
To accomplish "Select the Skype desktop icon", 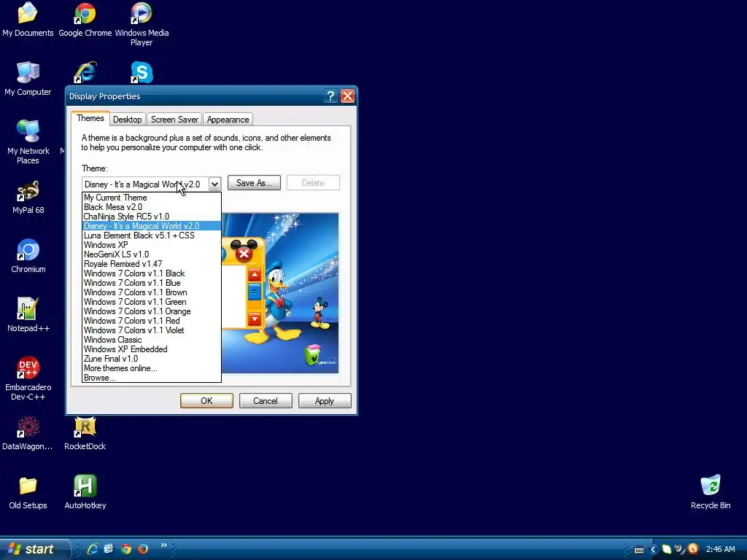I will point(142,72).
